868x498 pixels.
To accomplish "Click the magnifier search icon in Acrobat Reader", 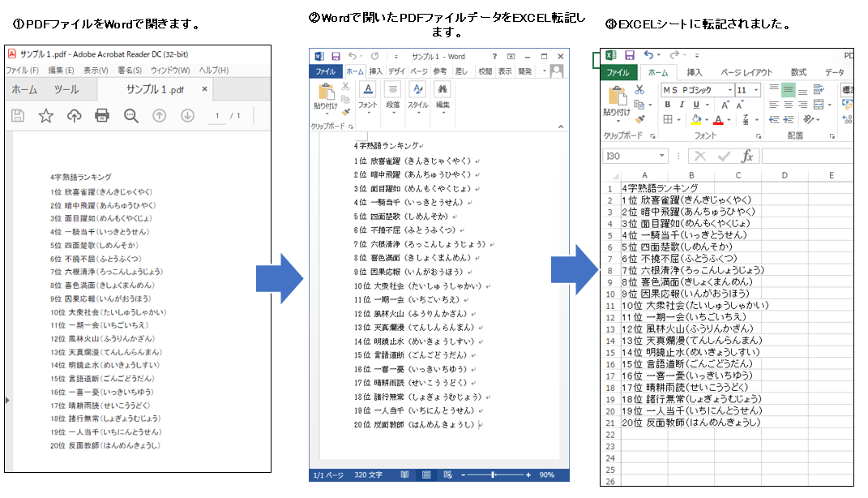I will [x=131, y=116].
